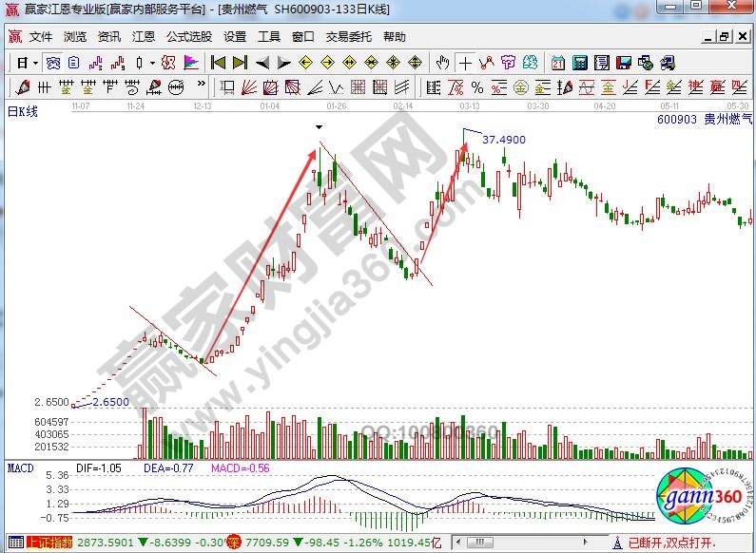Open the calculator tool
This screenshot has height=553, width=756.
[x=578, y=63]
